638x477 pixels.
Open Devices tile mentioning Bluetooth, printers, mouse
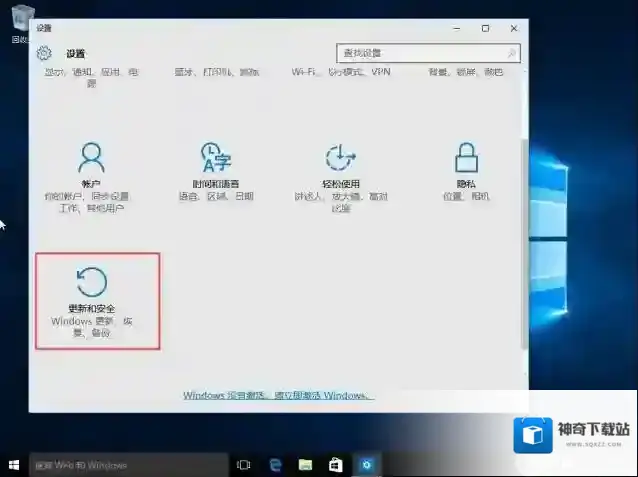click(216, 74)
